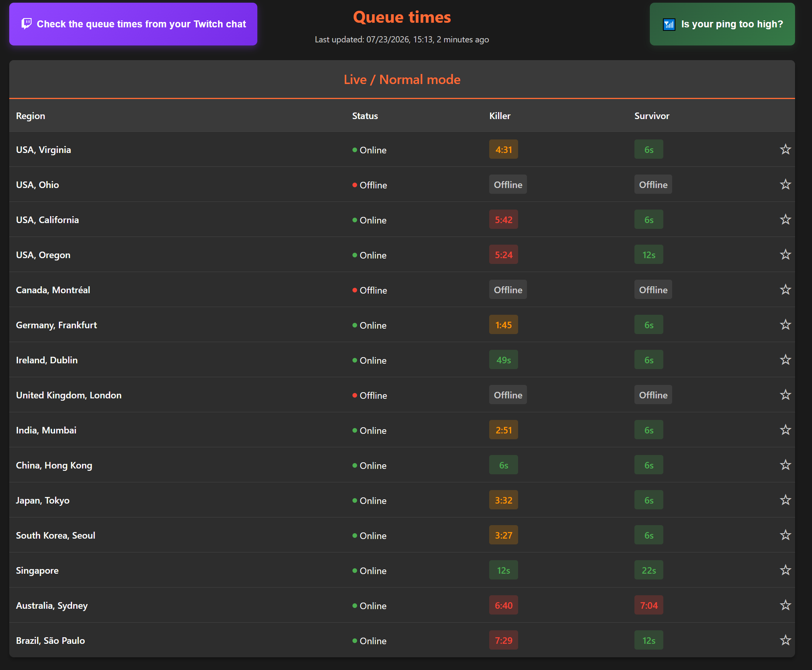Select the China, Hong Kong region name
This screenshot has height=670, width=812.
pyautogui.click(x=54, y=465)
